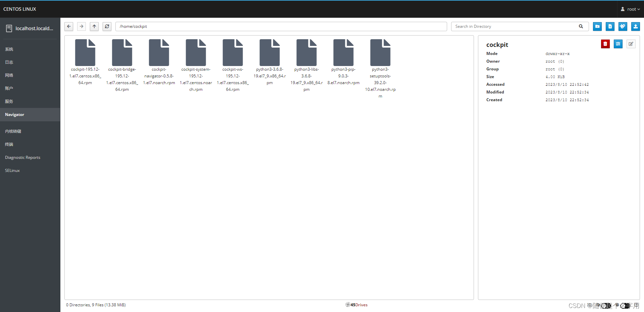The width and height of the screenshot is (644, 312).
Task: Switch to the SELinux section
Action: coord(12,170)
